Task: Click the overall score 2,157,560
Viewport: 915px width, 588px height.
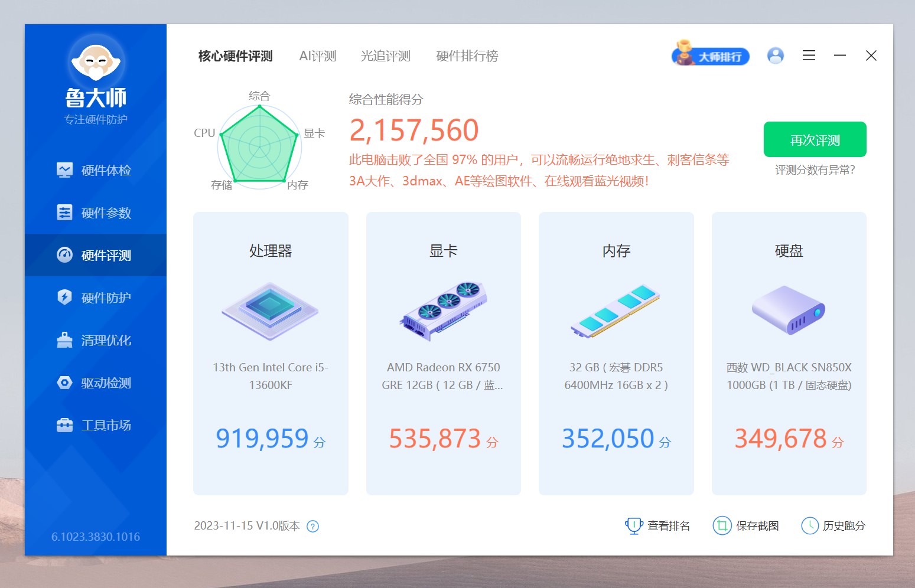Action: [413, 130]
